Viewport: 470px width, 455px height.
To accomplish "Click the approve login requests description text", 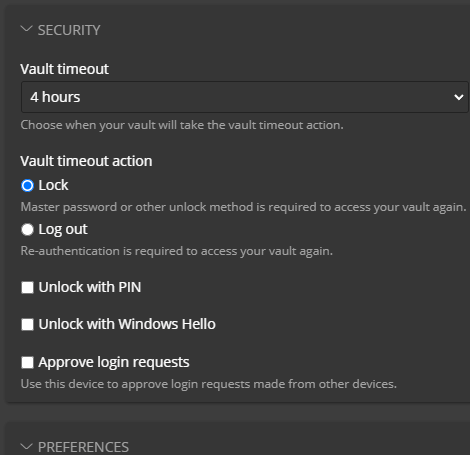I will coord(209,384).
